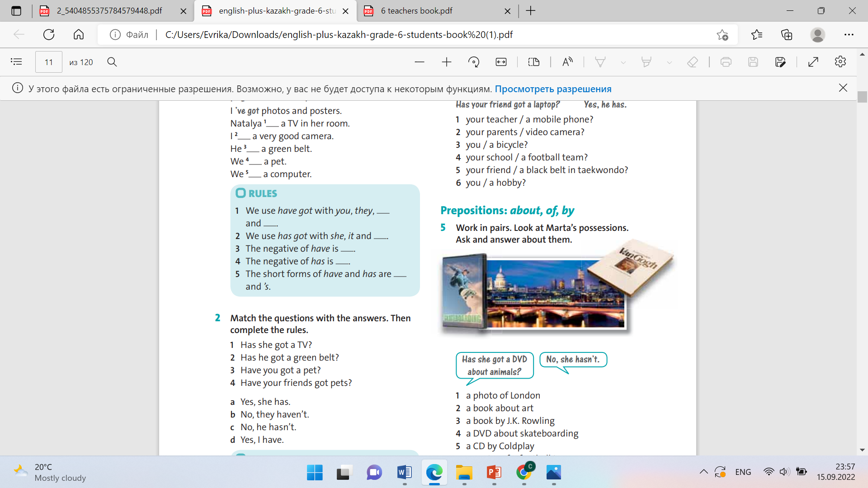Enter full screen view
The height and width of the screenshot is (488, 868).
click(813, 62)
